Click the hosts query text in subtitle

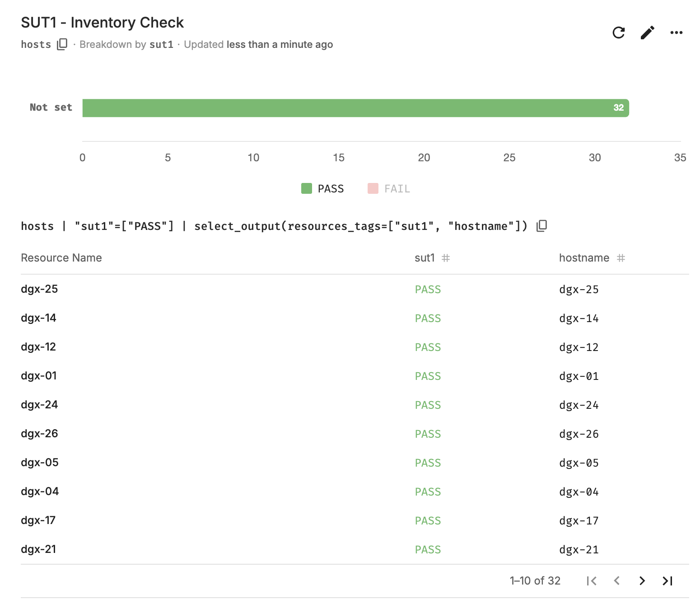pyautogui.click(x=36, y=44)
